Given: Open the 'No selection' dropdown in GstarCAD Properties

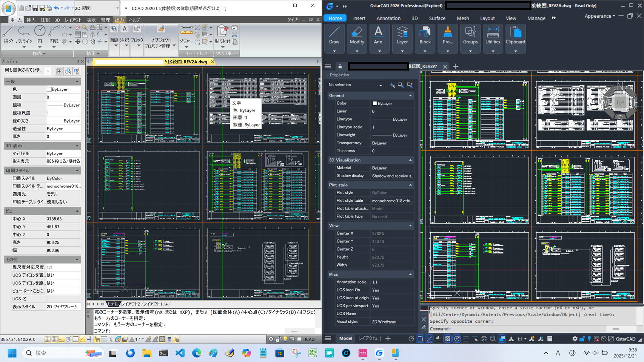Looking at the screenshot, I should point(380,85).
